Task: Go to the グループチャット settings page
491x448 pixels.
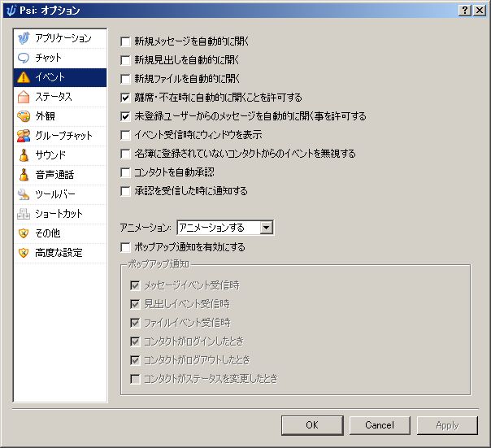Action: pyautogui.click(x=60, y=136)
